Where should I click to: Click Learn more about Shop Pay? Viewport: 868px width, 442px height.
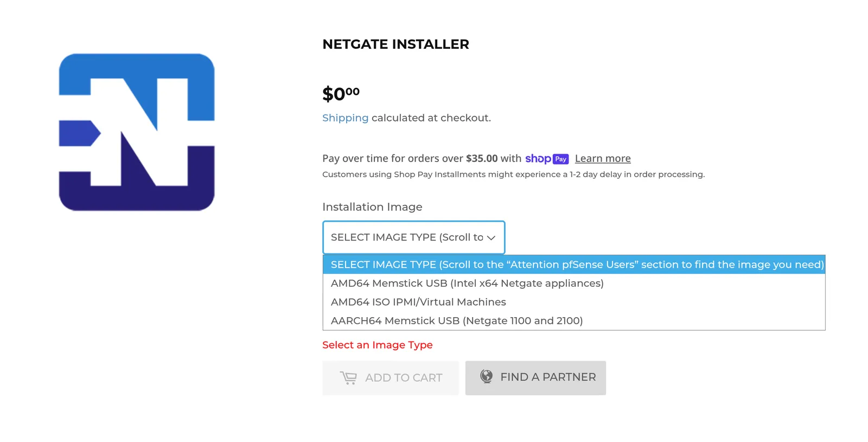tap(603, 159)
